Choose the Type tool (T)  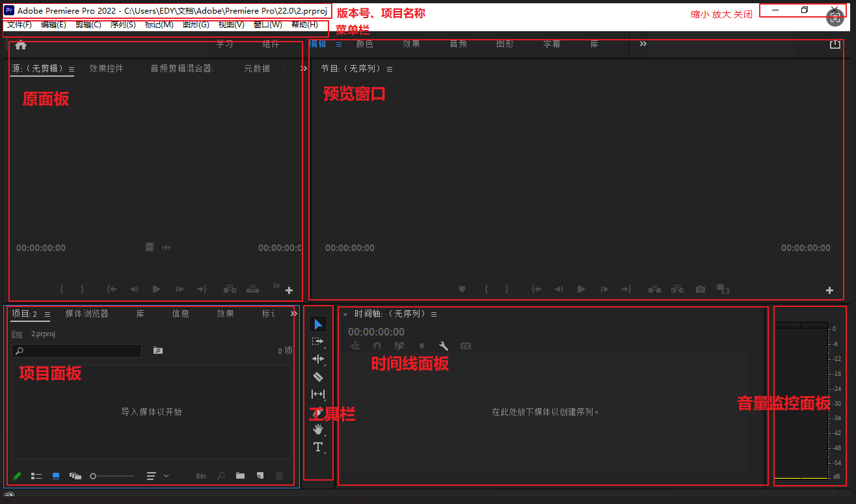pos(317,447)
